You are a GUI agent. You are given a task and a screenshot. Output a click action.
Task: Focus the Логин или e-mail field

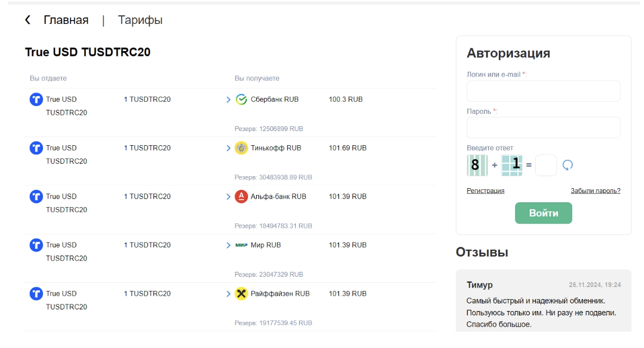pos(543,91)
